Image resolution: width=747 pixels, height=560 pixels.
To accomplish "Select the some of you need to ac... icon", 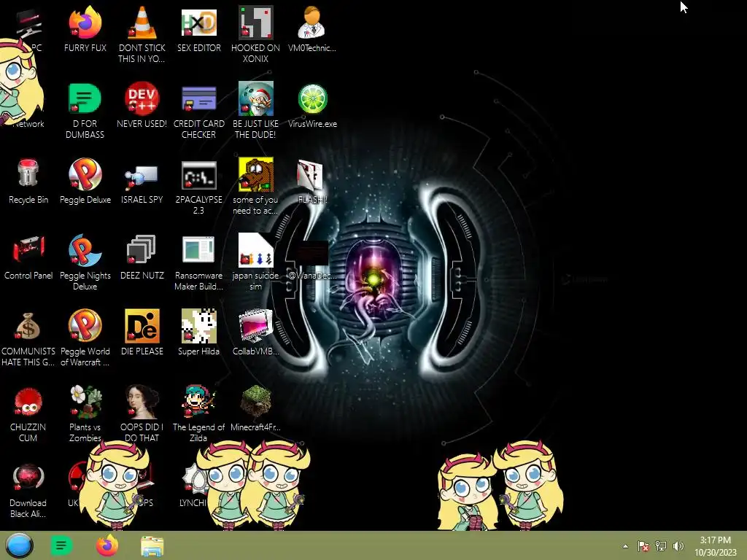I will pos(256,174).
